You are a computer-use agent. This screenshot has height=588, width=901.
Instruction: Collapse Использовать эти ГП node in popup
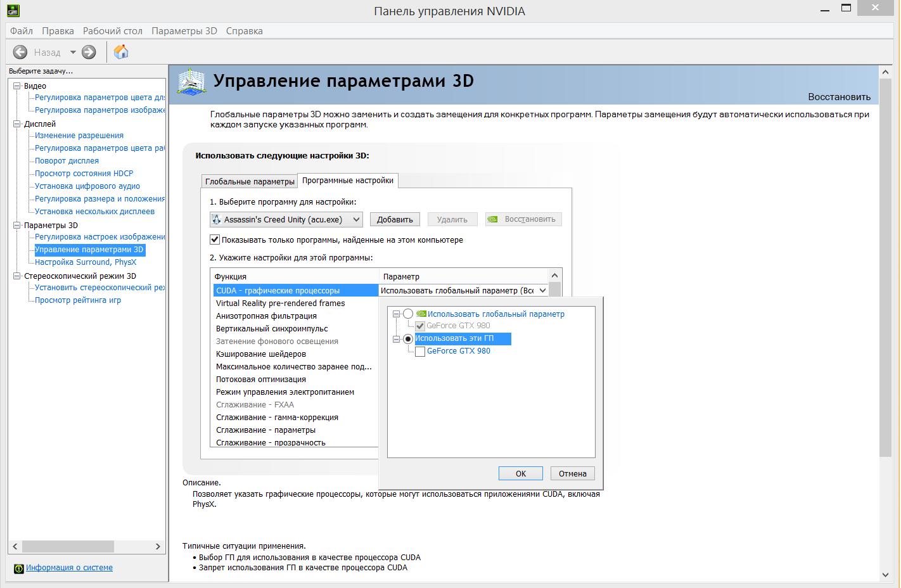pos(397,338)
